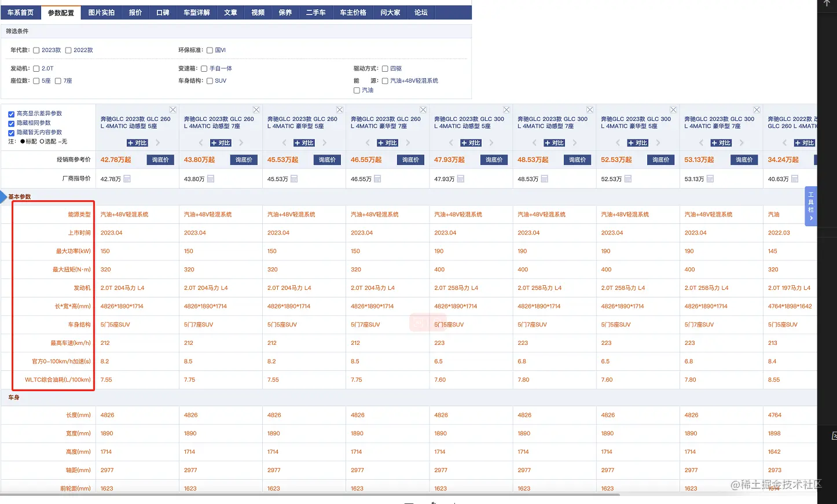
Task: Check the 国VI emission standard filter
Action: pos(210,50)
